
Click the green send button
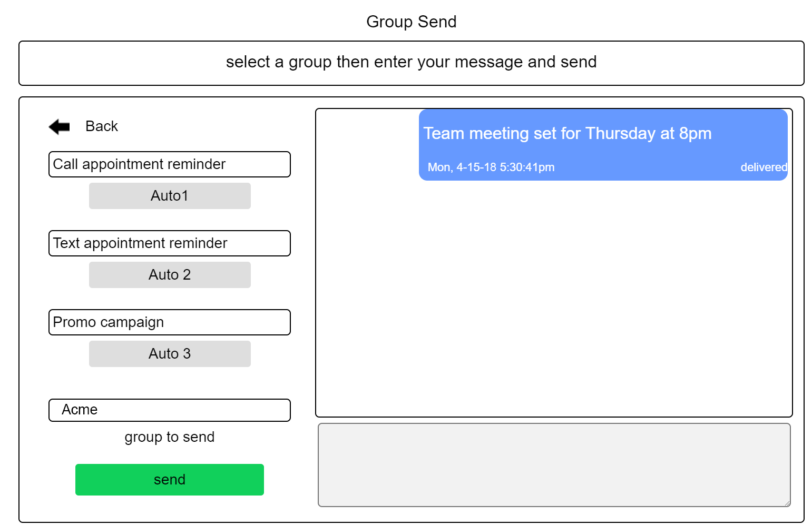point(169,480)
